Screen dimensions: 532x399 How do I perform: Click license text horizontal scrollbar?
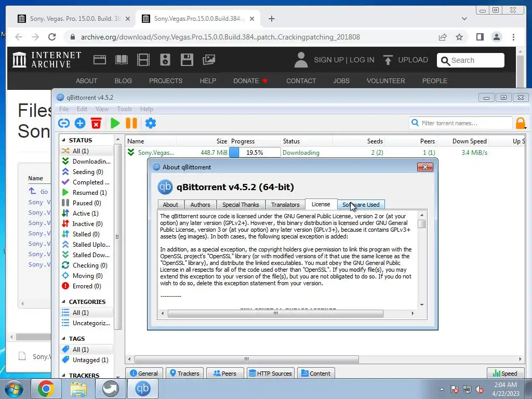275,313
